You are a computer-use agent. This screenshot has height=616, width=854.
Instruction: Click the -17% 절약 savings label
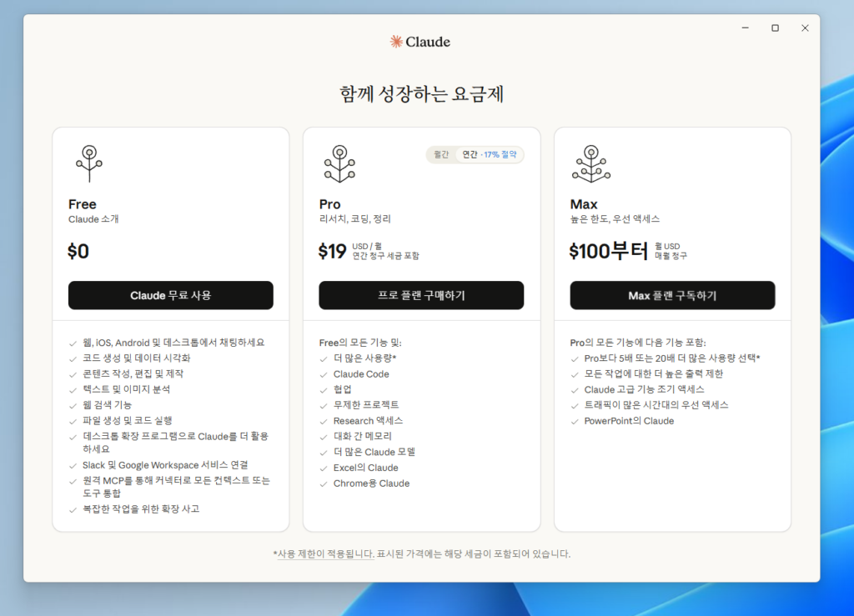500,154
